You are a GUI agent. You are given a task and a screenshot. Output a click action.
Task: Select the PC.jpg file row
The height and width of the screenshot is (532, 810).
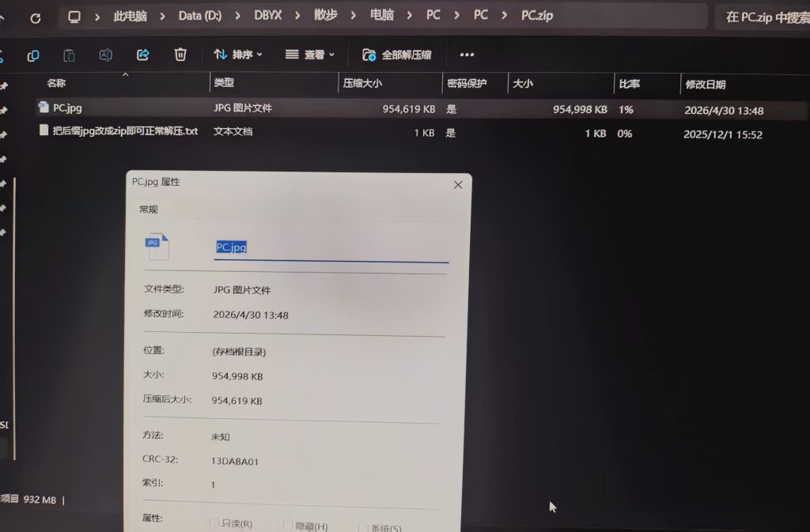point(421,109)
